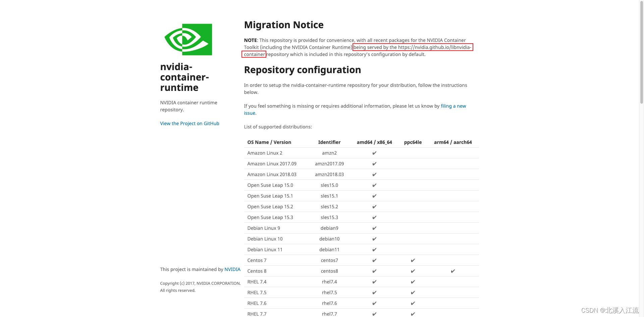The width and height of the screenshot is (644, 317).
Task: Select the 'amzn2018.03' identifier cell
Action: pos(329,174)
